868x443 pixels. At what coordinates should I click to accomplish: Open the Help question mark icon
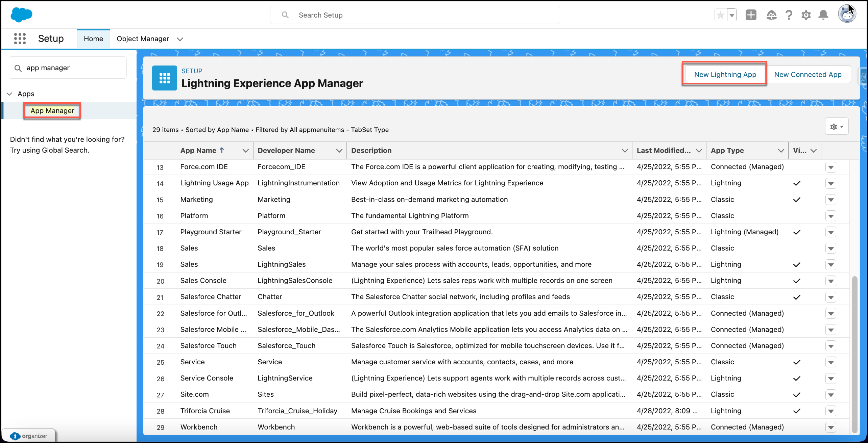click(789, 15)
